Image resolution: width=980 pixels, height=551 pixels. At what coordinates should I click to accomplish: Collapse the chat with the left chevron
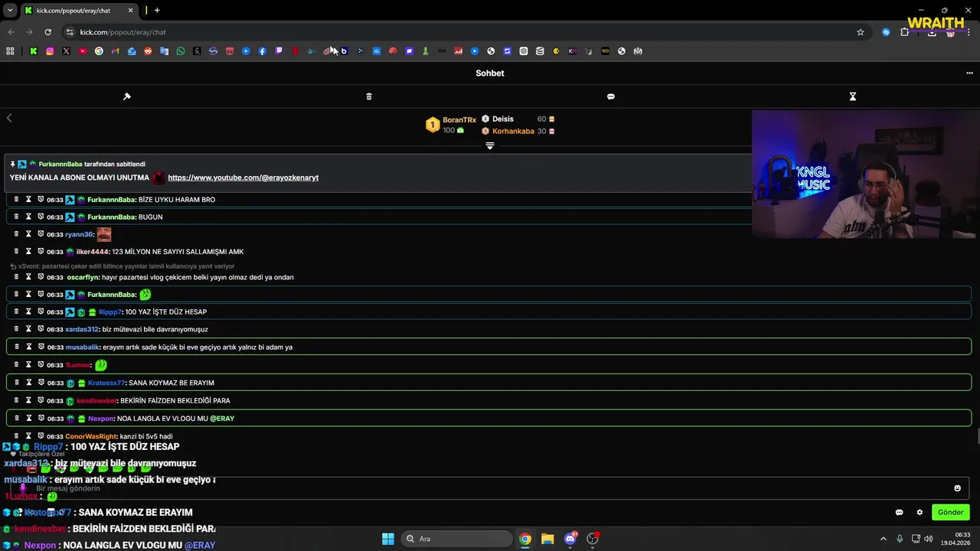click(x=9, y=118)
